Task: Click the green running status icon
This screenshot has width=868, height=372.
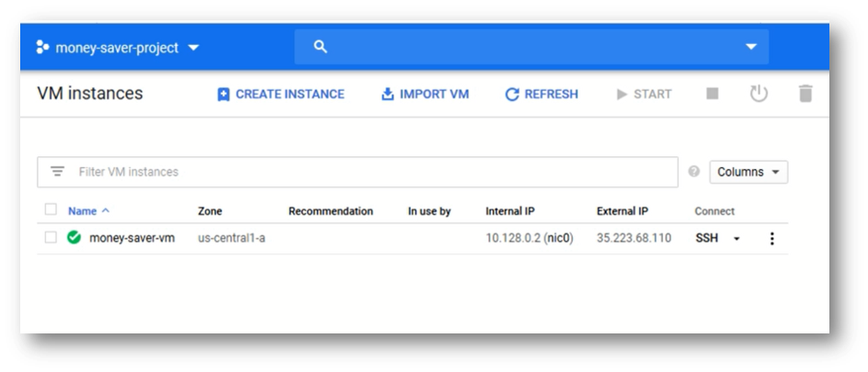Action: (x=74, y=238)
